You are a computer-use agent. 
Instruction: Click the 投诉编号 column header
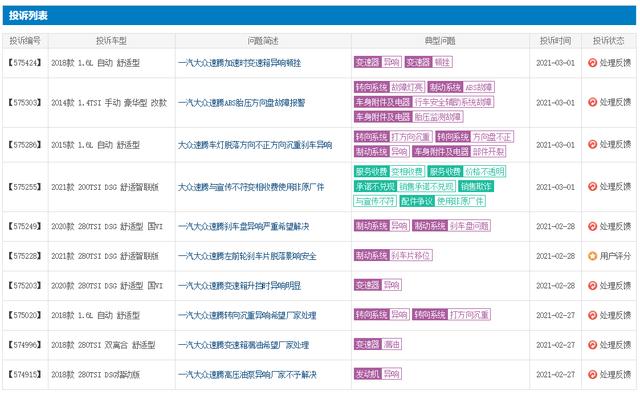tap(25, 41)
